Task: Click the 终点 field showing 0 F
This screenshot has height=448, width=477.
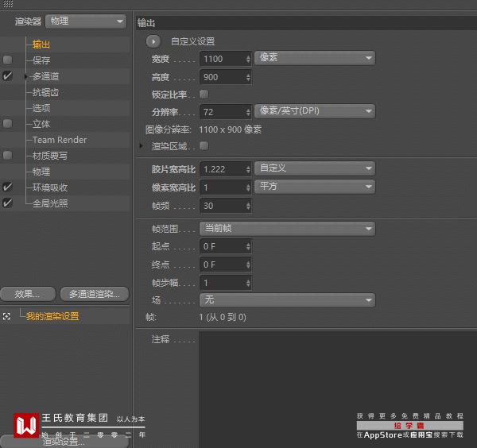Action: [226, 265]
